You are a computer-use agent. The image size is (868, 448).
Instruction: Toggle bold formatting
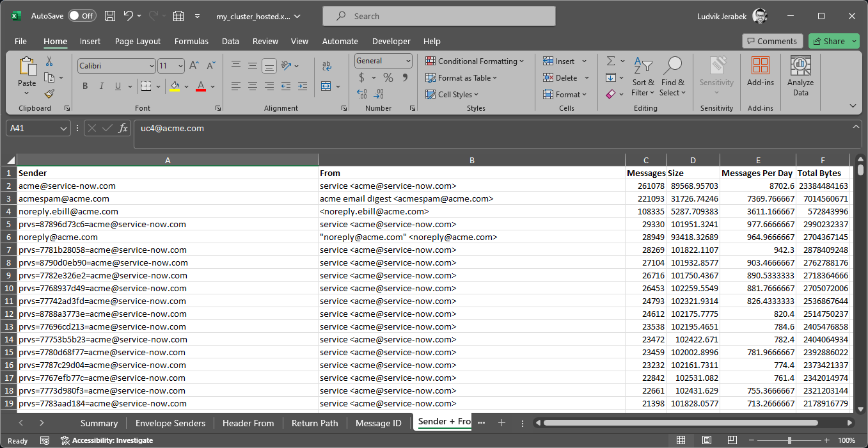click(85, 86)
